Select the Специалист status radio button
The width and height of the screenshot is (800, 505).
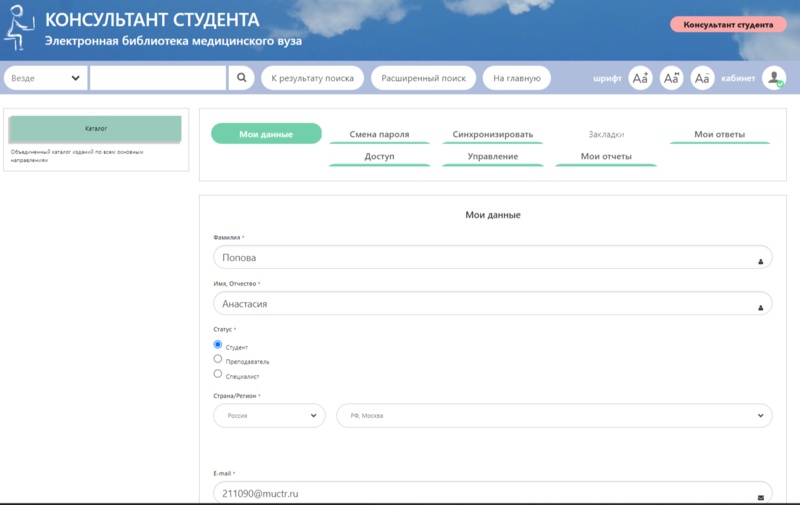point(218,374)
